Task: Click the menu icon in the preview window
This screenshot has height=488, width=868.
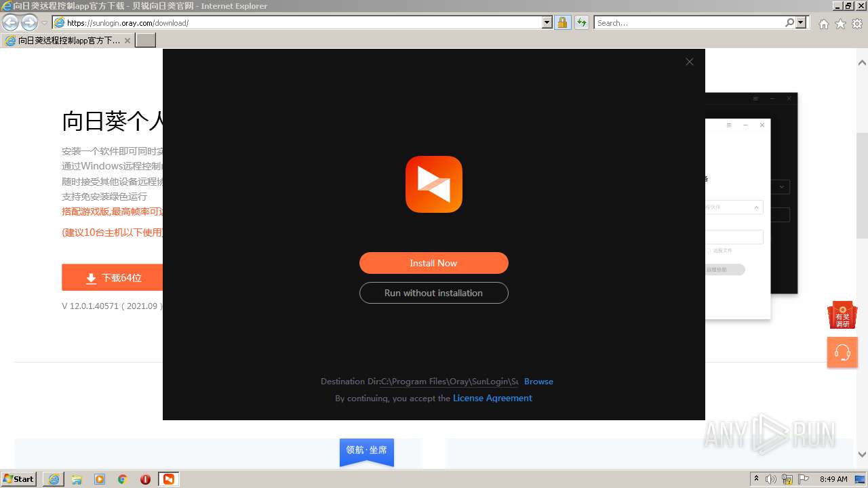Action: pos(729,125)
